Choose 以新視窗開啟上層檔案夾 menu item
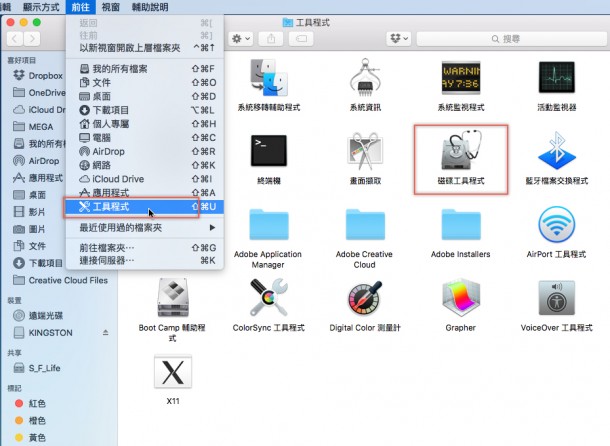The height and width of the screenshot is (446, 610). (x=145, y=48)
